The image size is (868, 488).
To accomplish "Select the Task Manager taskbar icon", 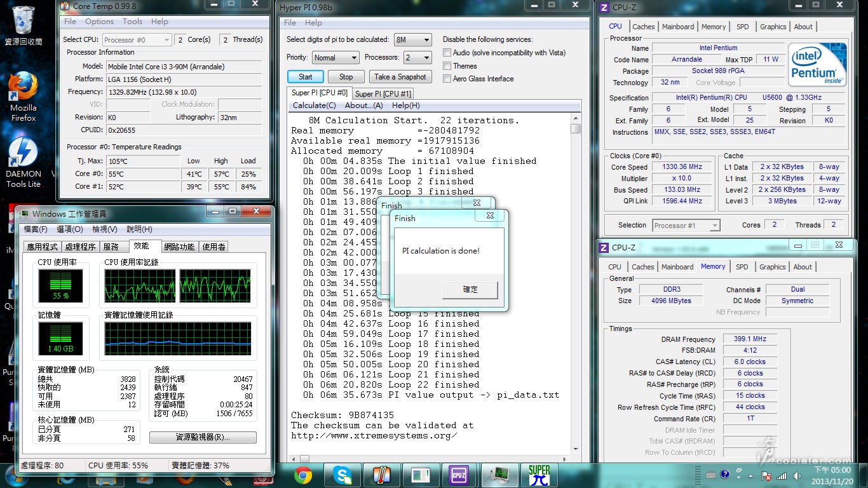I will tap(499, 475).
